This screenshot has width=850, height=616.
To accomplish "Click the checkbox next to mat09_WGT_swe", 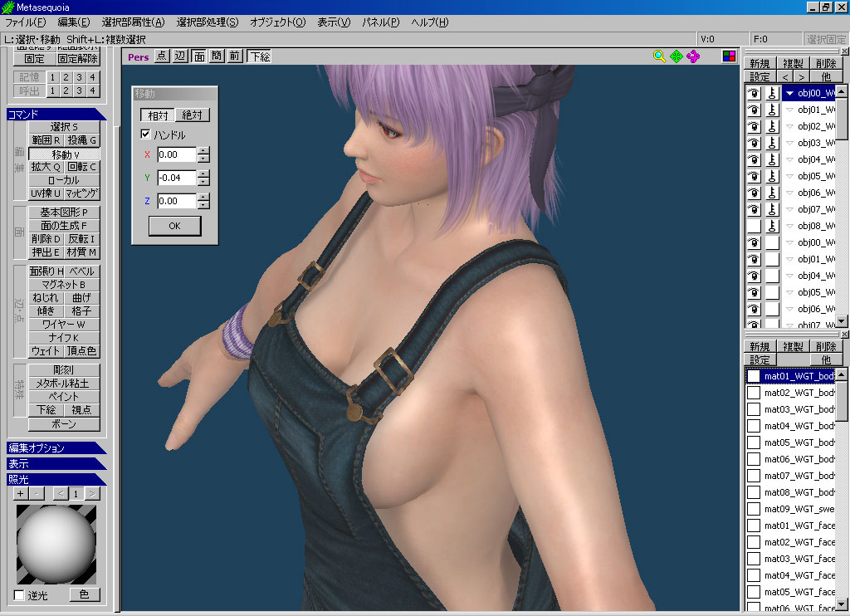I will point(754,509).
